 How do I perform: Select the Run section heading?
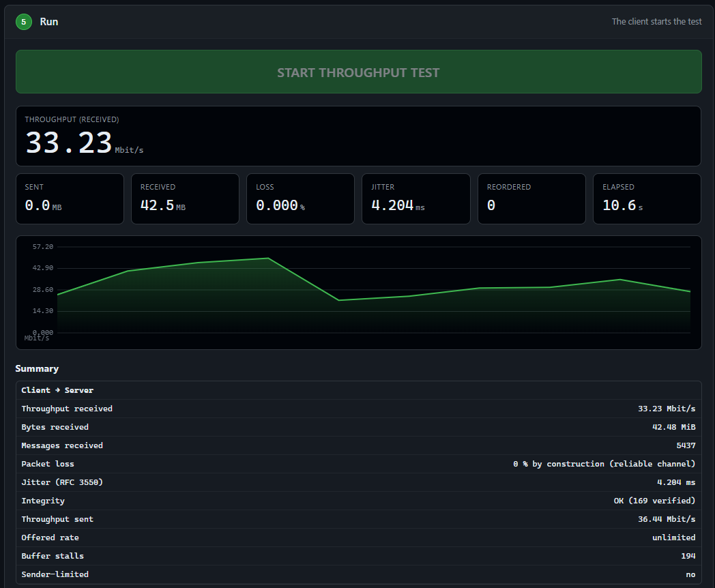49,22
